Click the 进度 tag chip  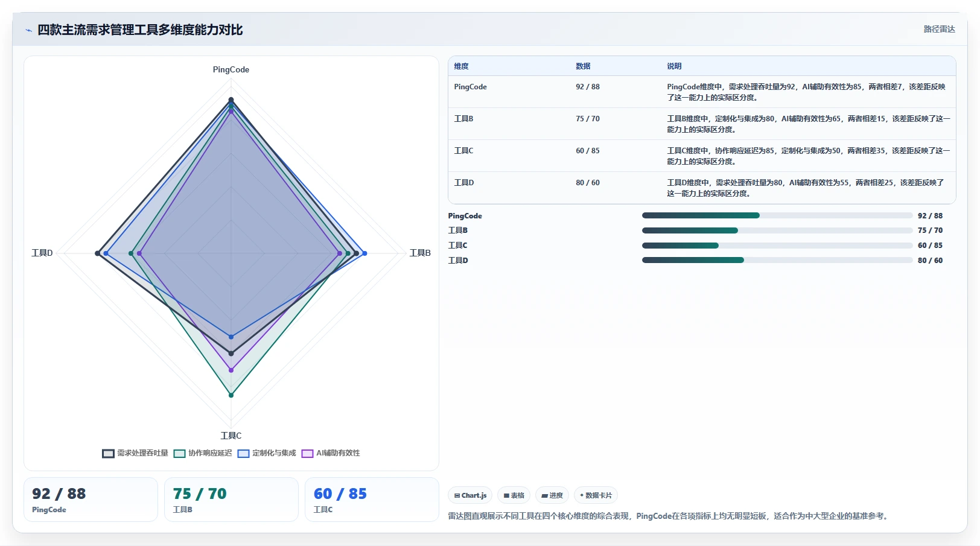tap(552, 495)
